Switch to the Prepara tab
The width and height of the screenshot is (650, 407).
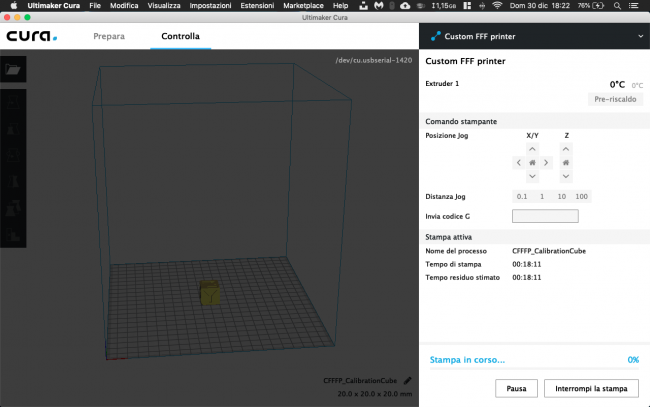pos(109,36)
